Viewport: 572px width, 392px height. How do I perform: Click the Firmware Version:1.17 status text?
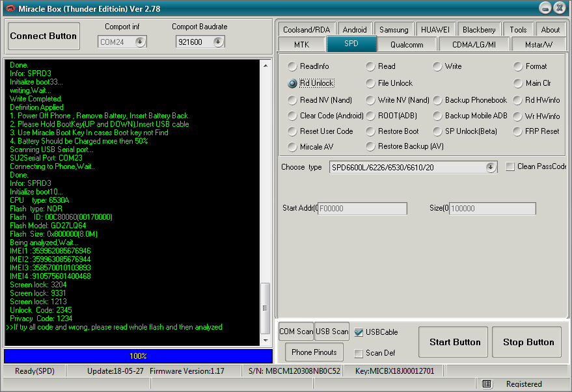coord(187,371)
